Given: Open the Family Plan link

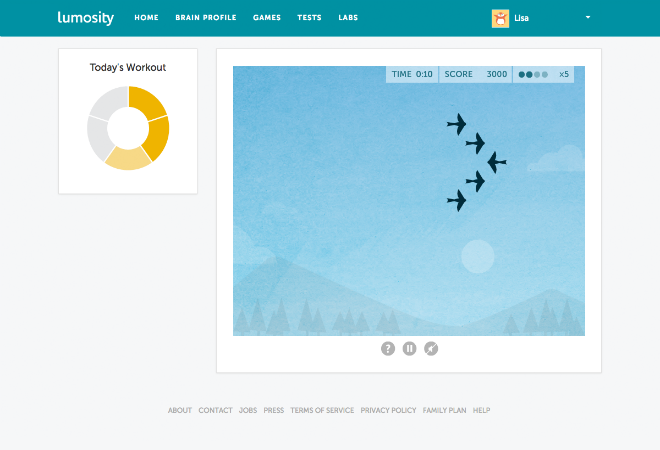Looking at the screenshot, I should (x=444, y=410).
